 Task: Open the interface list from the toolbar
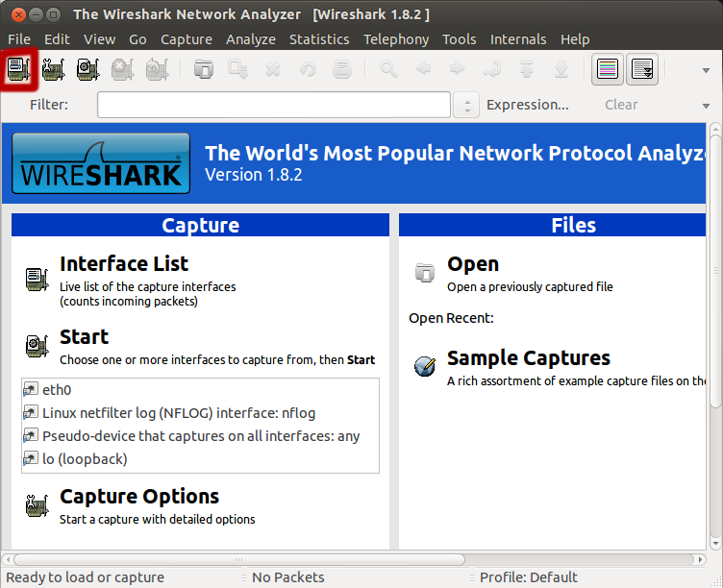pyautogui.click(x=18, y=69)
